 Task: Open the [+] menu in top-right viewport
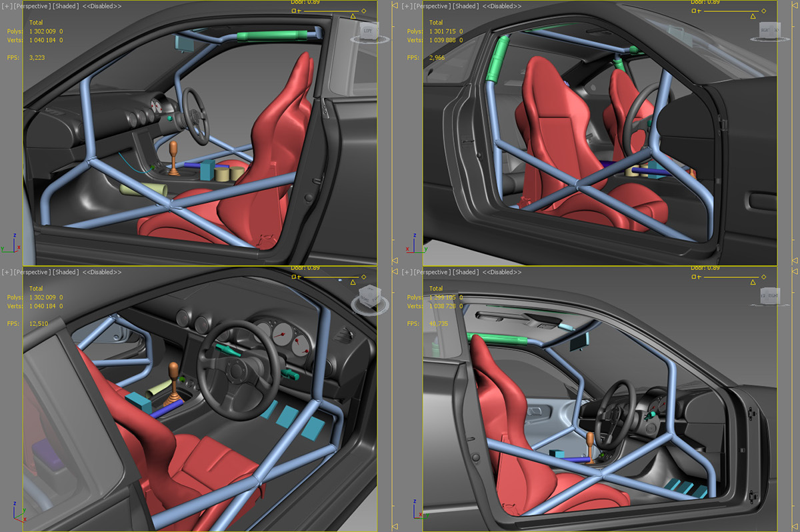(x=406, y=6)
